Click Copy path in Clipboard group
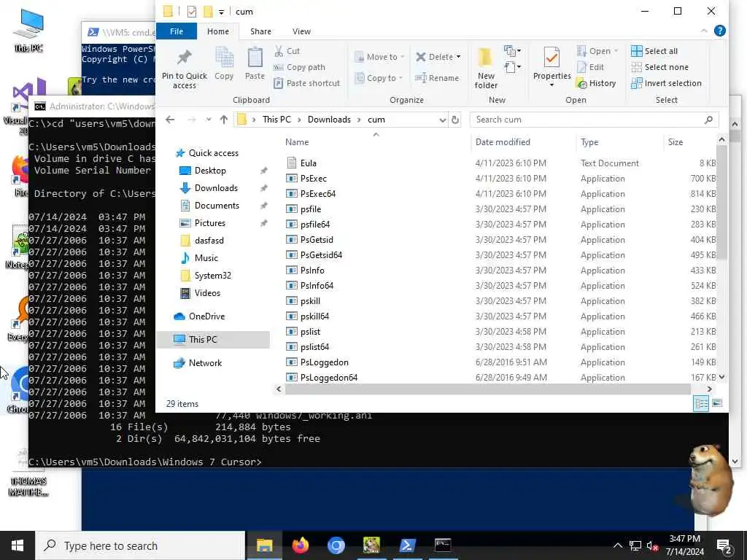The image size is (747, 560). [x=299, y=67]
